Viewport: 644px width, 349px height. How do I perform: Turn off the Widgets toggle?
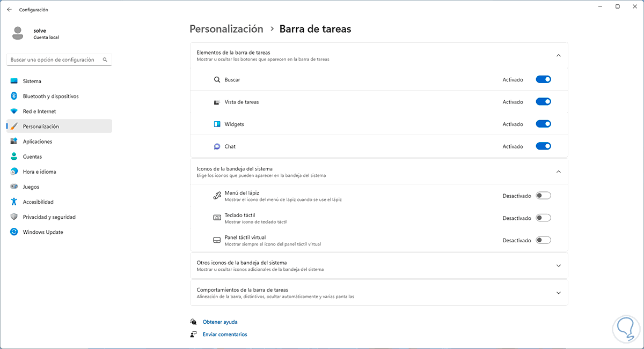click(x=543, y=124)
